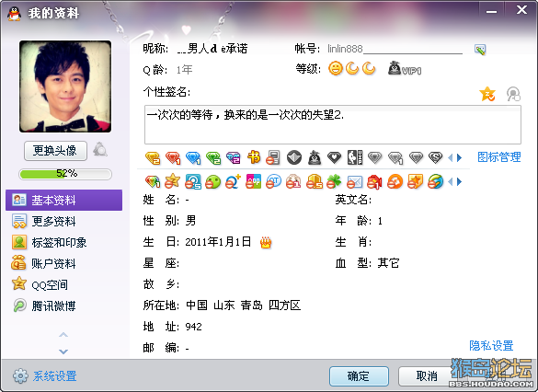
Task: Click inside the 个性签名 text box
Action: [x=333, y=124]
